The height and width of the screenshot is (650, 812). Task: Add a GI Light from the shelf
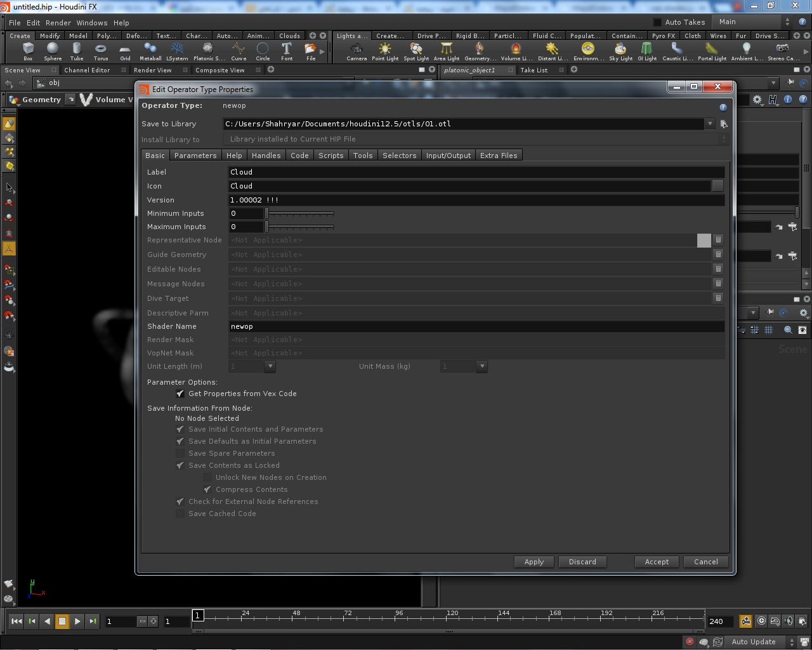647,51
